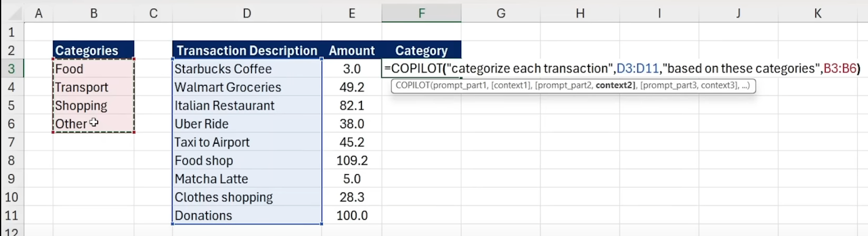
Task: Click the amount 100.0 cell
Action: click(x=352, y=215)
